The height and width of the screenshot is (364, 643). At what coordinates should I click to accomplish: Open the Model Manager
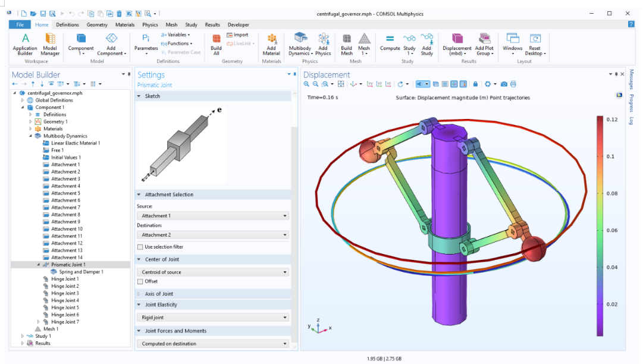[50, 44]
